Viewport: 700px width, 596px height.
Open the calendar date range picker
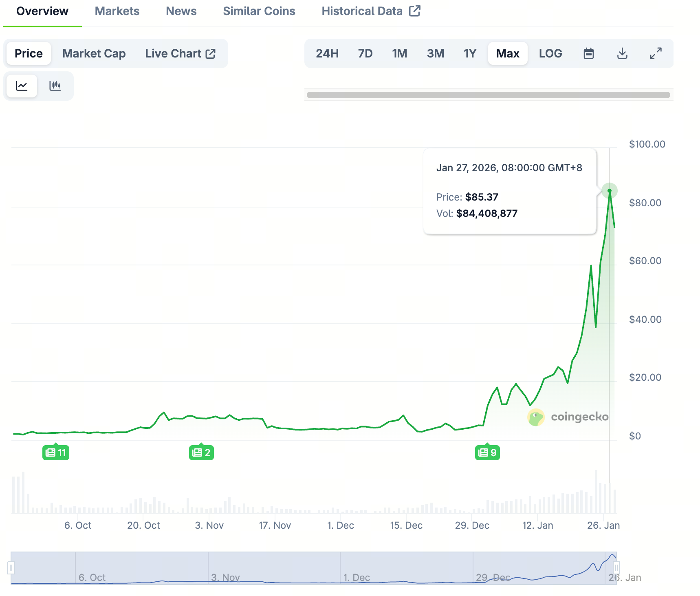point(588,53)
